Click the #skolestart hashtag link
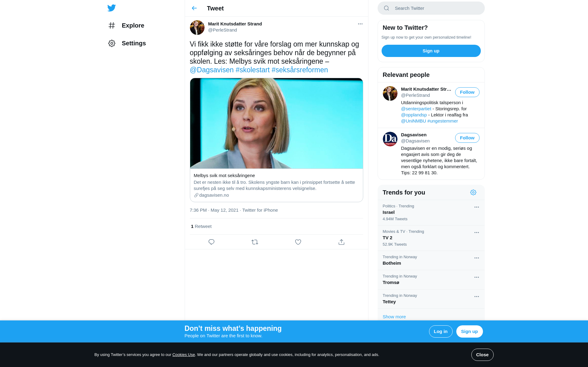The height and width of the screenshot is (367, 588). click(252, 70)
